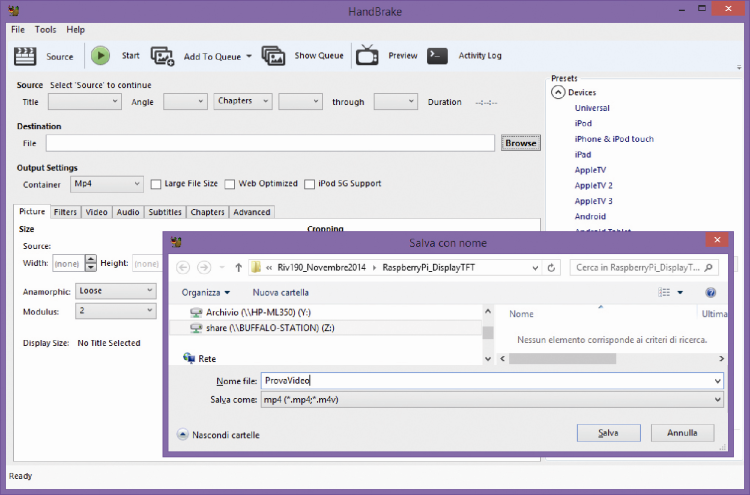Image resolution: width=750 pixels, height=495 pixels.
Task: Click the Salva button
Action: click(608, 433)
